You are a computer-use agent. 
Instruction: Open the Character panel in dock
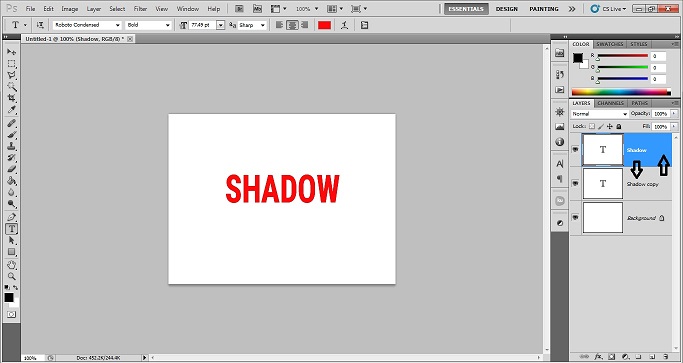pyautogui.click(x=560, y=164)
